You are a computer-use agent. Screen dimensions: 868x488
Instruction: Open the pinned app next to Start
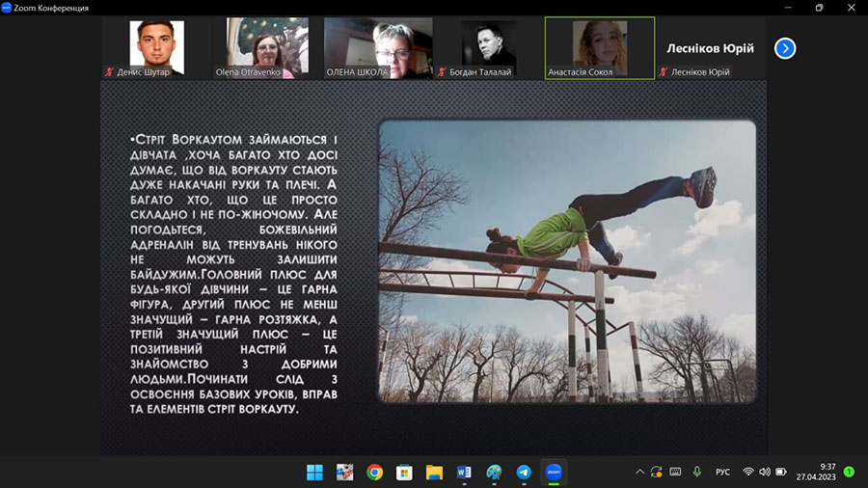(x=344, y=473)
